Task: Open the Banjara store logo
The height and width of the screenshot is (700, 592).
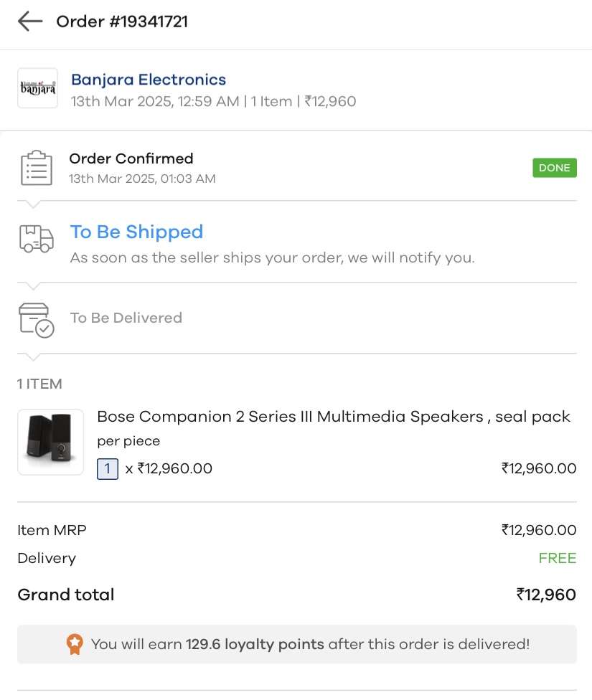Action: click(37, 88)
